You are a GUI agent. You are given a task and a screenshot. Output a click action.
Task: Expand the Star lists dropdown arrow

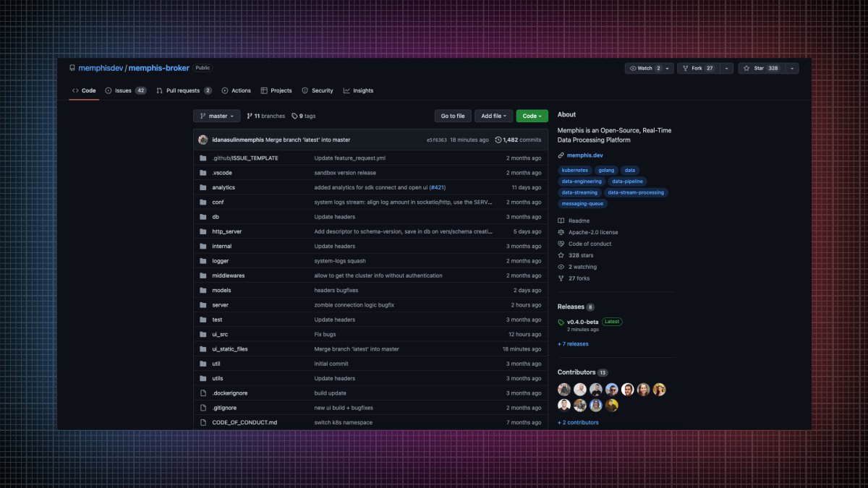point(792,68)
